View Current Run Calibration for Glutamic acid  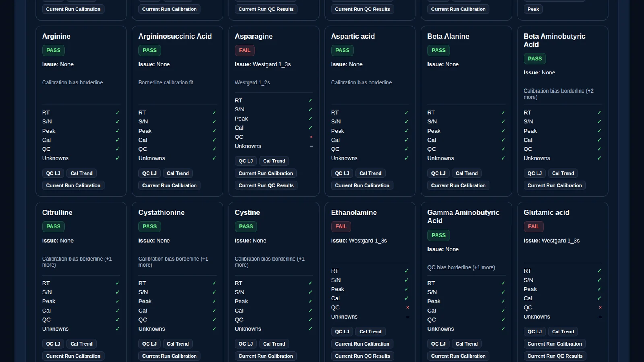[555, 344]
